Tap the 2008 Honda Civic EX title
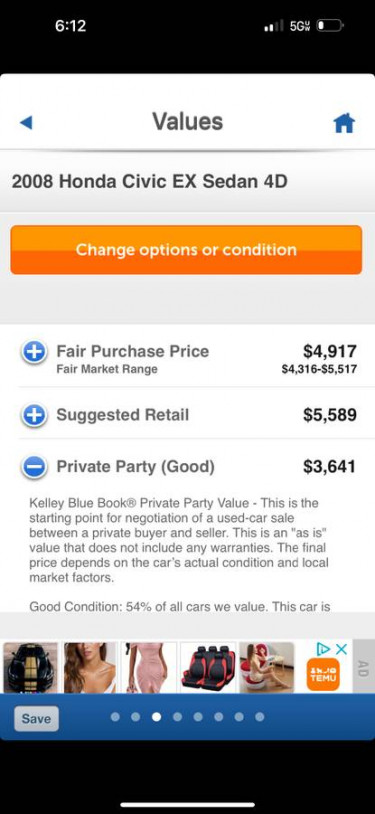The width and height of the screenshot is (375, 814). click(x=150, y=182)
